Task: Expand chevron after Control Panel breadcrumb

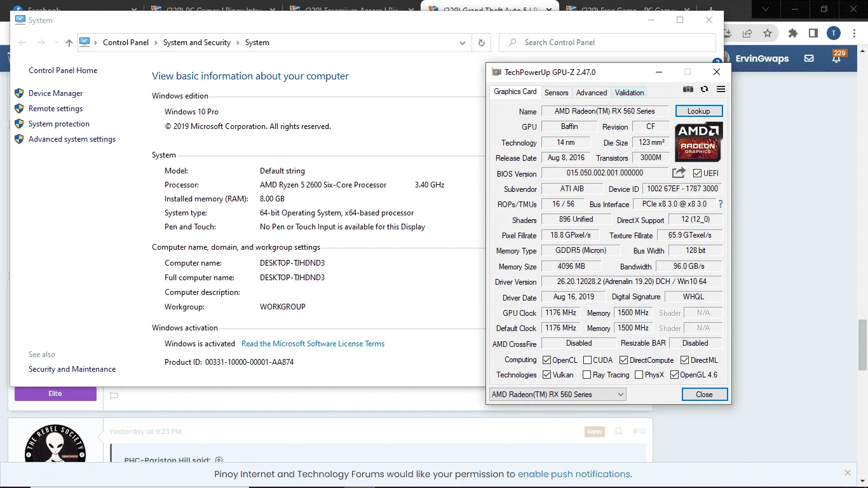Action: 156,43
